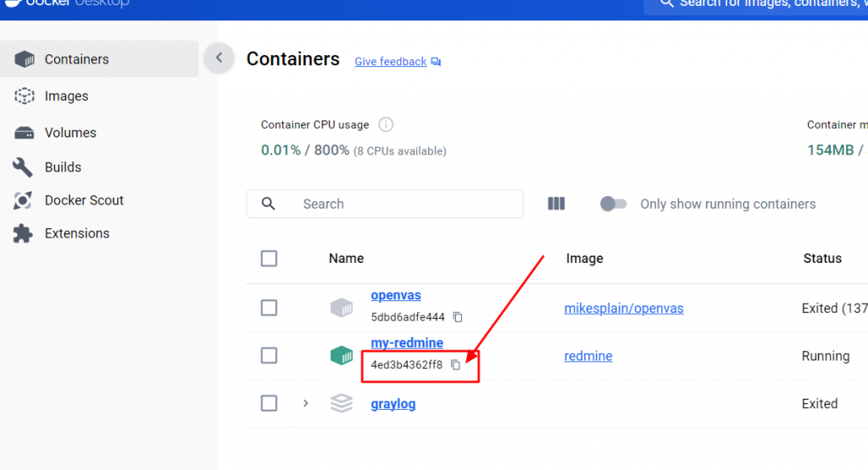Open the graylog stack link
The height and width of the screenshot is (470, 868).
pyautogui.click(x=393, y=404)
